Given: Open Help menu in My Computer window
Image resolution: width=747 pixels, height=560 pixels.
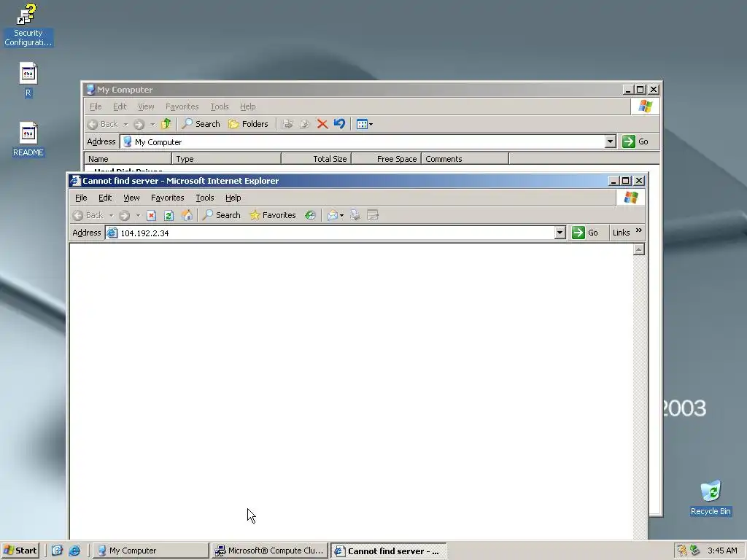Looking at the screenshot, I should 248,106.
